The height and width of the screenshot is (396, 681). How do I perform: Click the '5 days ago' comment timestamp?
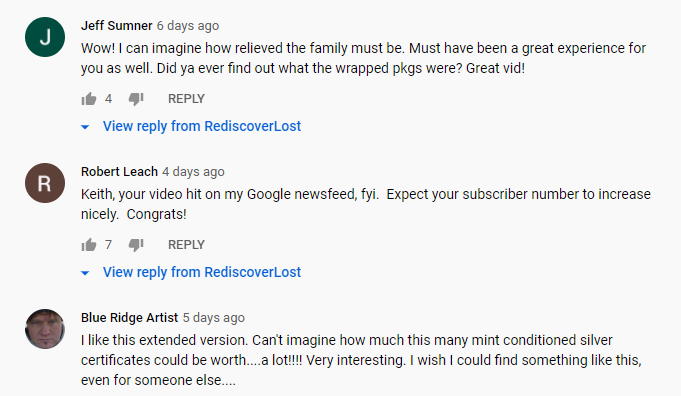(214, 318)
